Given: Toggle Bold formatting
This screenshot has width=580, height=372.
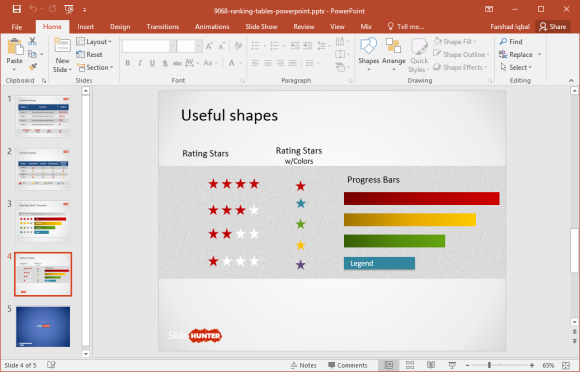Looking at the screenshot, I should pos(128,63).
